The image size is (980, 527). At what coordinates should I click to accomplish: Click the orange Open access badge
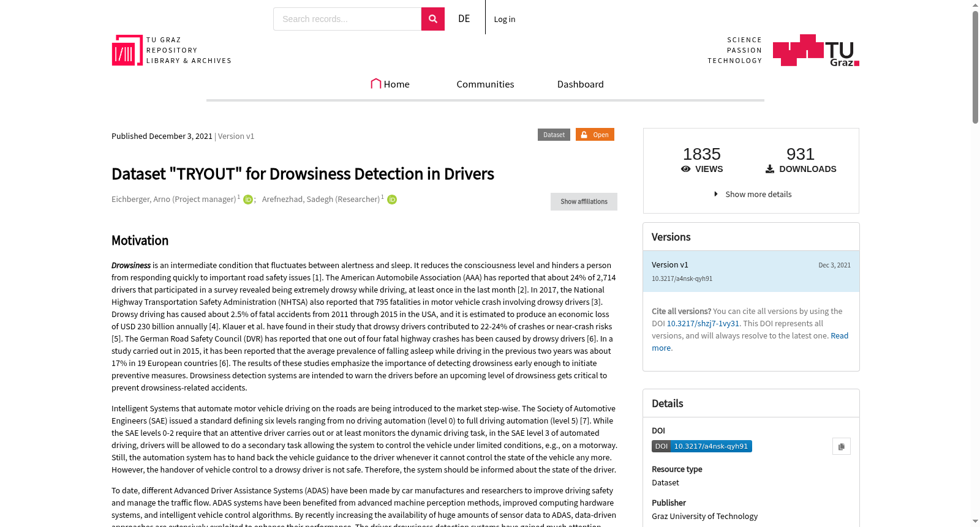coord(595,135)
